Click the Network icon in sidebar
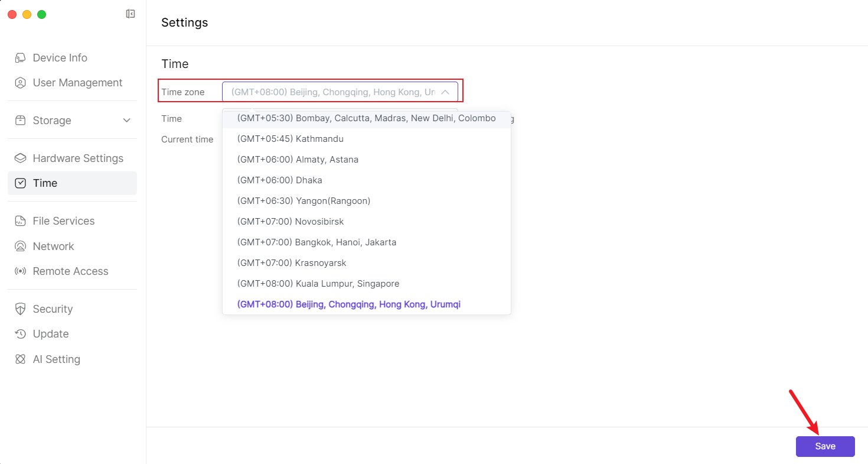The image size is (868, 464). [x=21, y=246]
